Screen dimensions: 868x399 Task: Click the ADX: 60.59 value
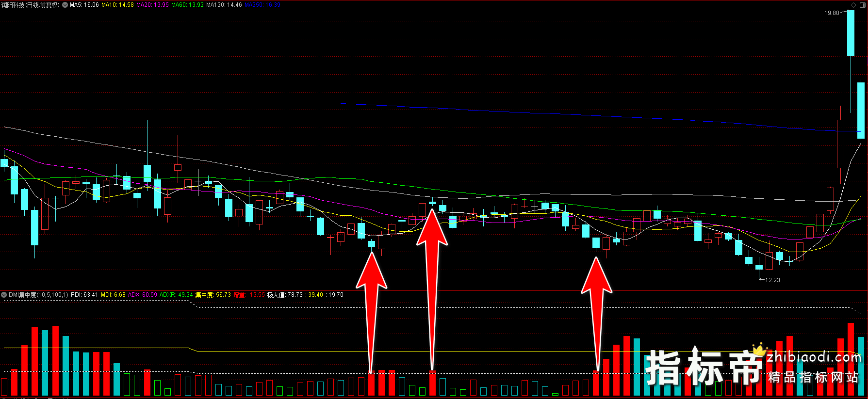pyautogui.click(x=143, y=295)
